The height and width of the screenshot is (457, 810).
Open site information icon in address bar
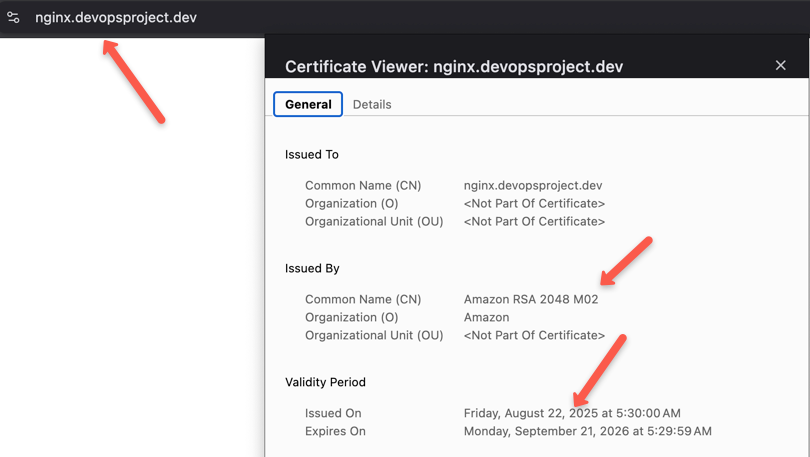pyautogui.click(x=13, y=18)
